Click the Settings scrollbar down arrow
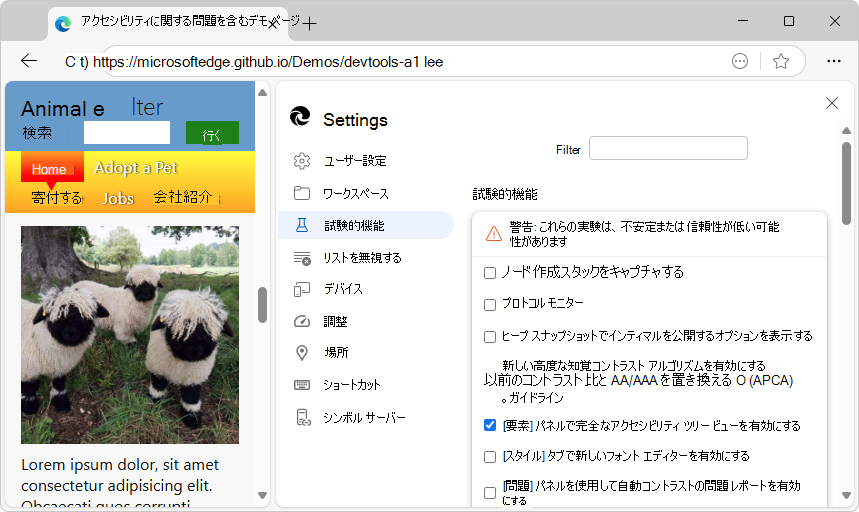 846,495
